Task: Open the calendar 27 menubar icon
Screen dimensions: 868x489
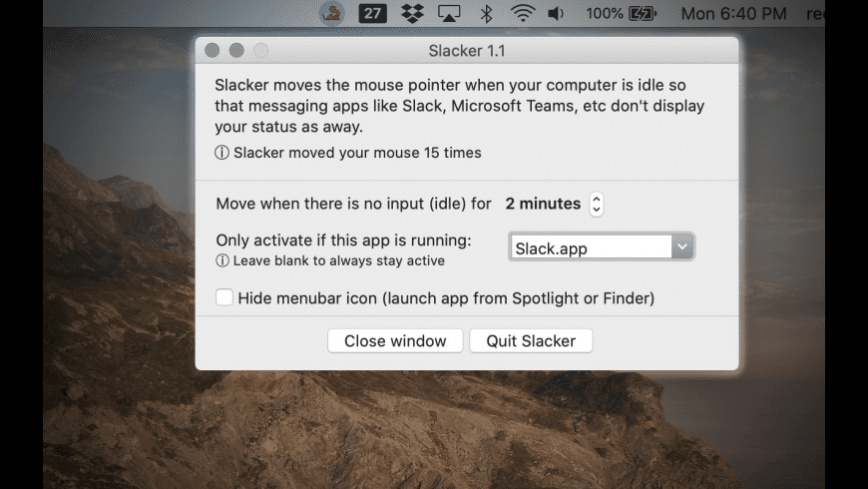Action: pyautogui.click(x=372, y=13)
